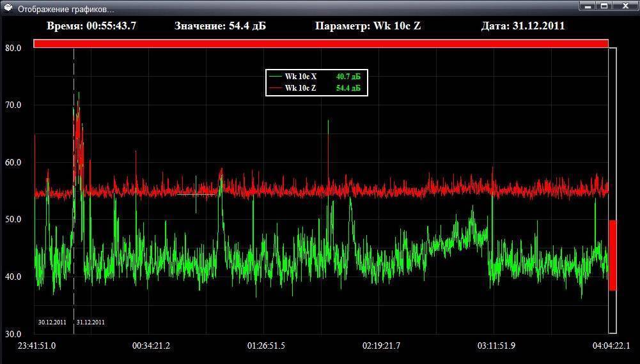Image resolution: width=640 pixels, height=364 pixels.
Task: Close the graph display window
Action: point(625,6)
